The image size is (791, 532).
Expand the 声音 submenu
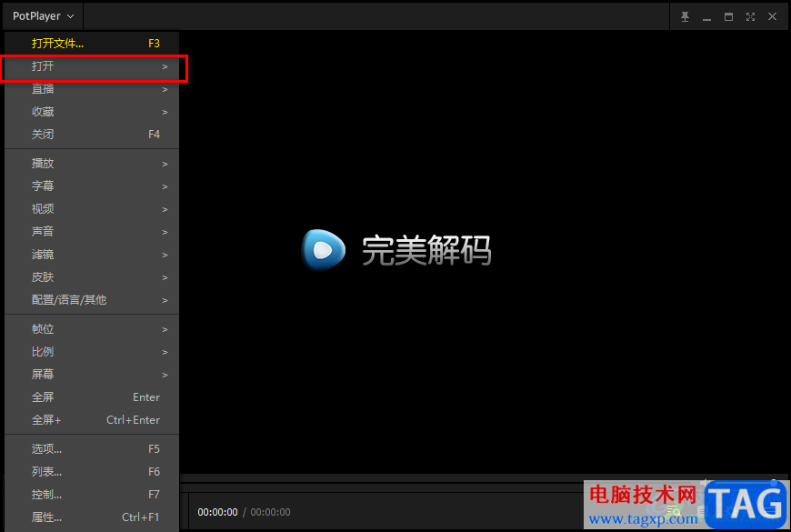coord(92,232)
